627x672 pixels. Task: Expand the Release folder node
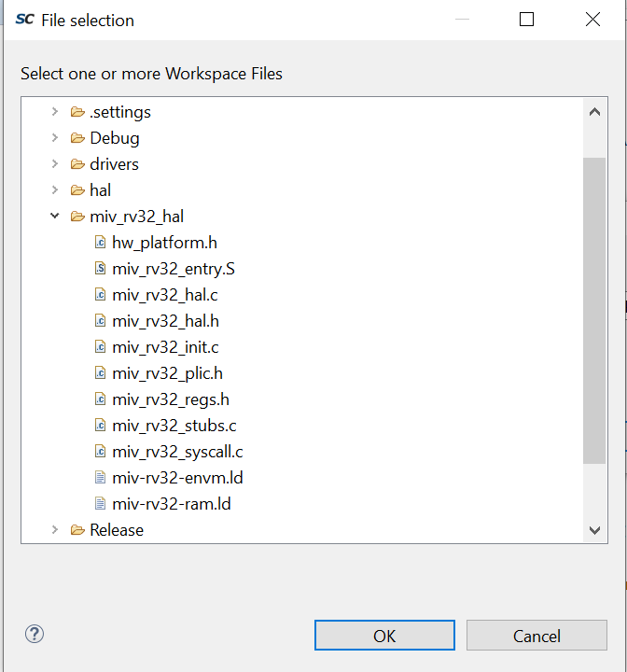point(55,530)
